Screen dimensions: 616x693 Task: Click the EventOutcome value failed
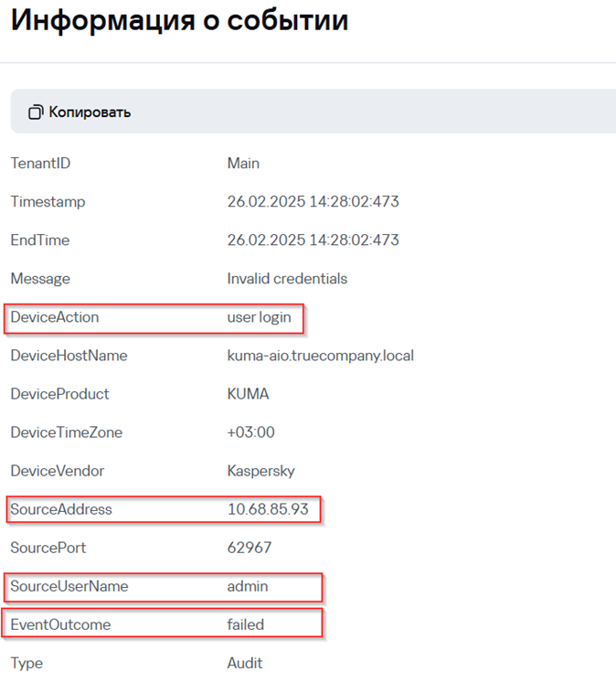(x=245, y=624)
